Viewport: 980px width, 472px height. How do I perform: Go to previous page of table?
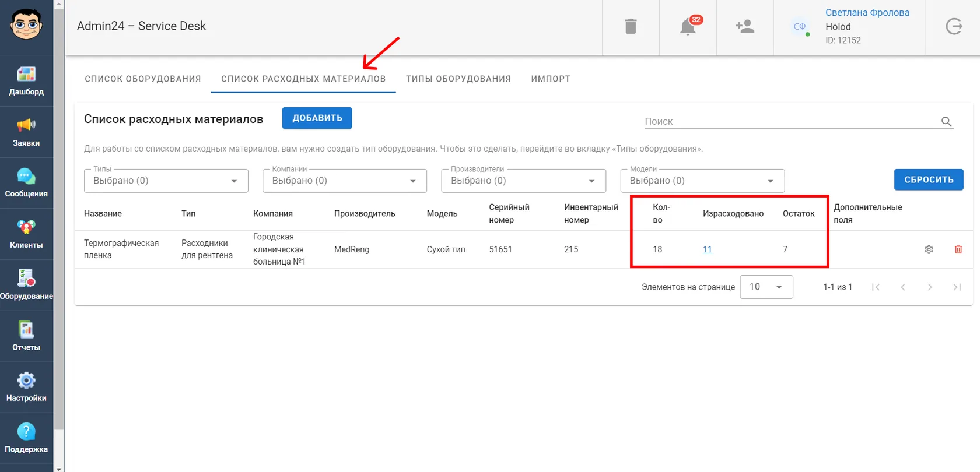(903, 287)
